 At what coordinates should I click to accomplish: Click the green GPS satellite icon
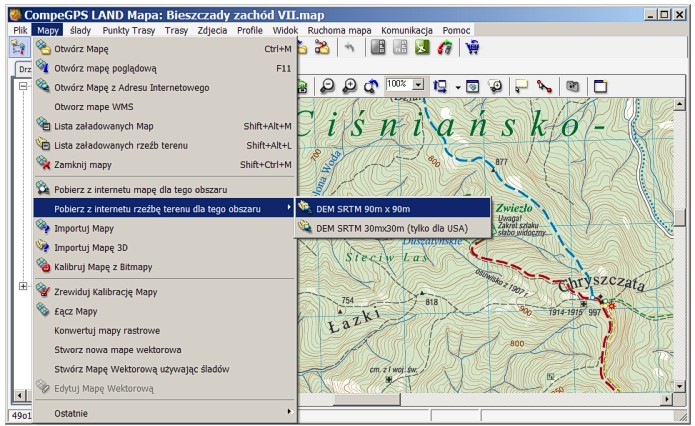click(422, 47)
